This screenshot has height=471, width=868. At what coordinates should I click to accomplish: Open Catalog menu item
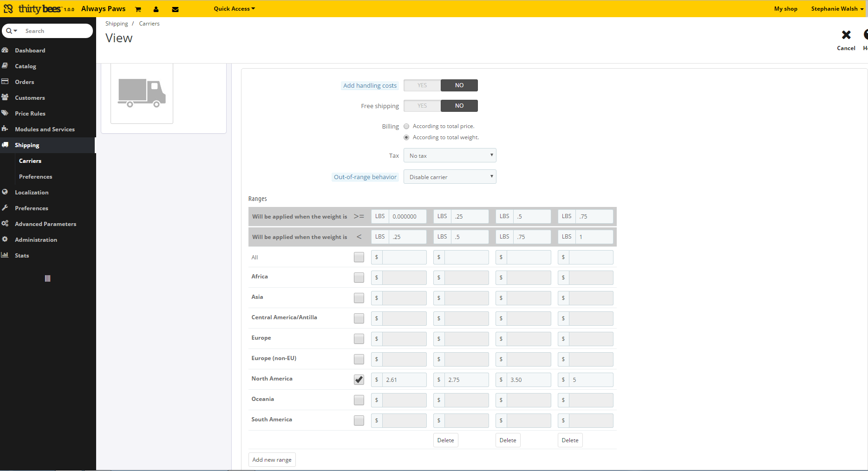pos(26,66)
